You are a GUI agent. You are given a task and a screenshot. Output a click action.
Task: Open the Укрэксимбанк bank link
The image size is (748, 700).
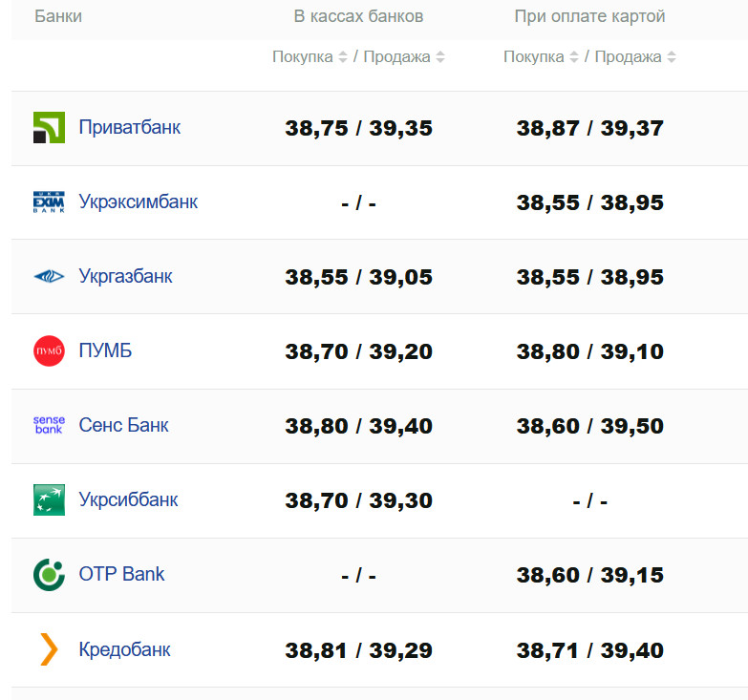pos(139,202)
